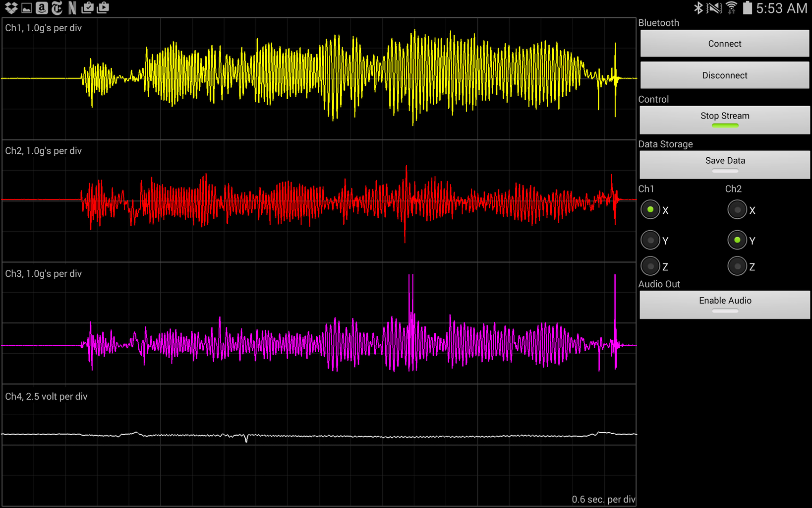Tap the battery indicator in status bar
812x508 pixels.
(748, 7)
